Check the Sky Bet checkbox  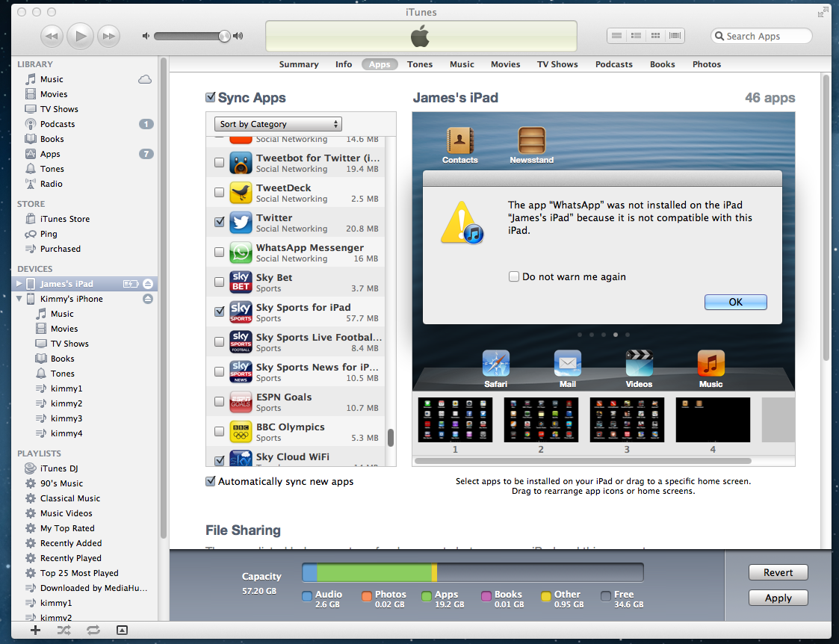(x=220, y=282)
